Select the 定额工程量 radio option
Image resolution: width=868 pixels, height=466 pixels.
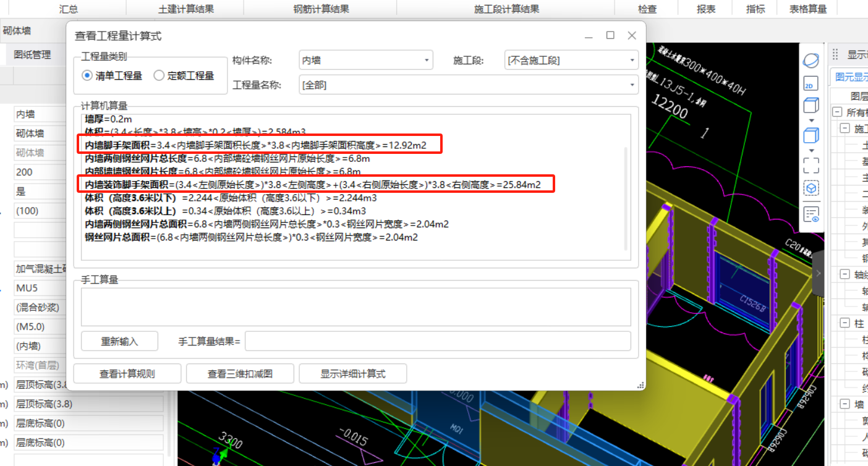[x=184, y=75]
